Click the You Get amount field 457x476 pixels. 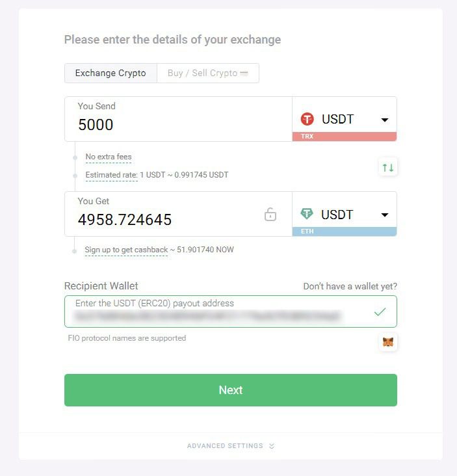163,219
